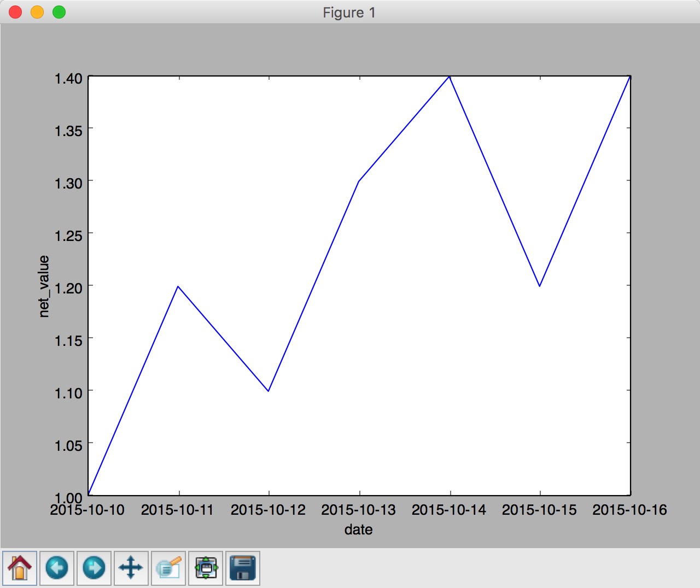Minimize the Figure 1 window
Image resolution: width=700 pixels, height=588 pixels.
coord(37,12)
